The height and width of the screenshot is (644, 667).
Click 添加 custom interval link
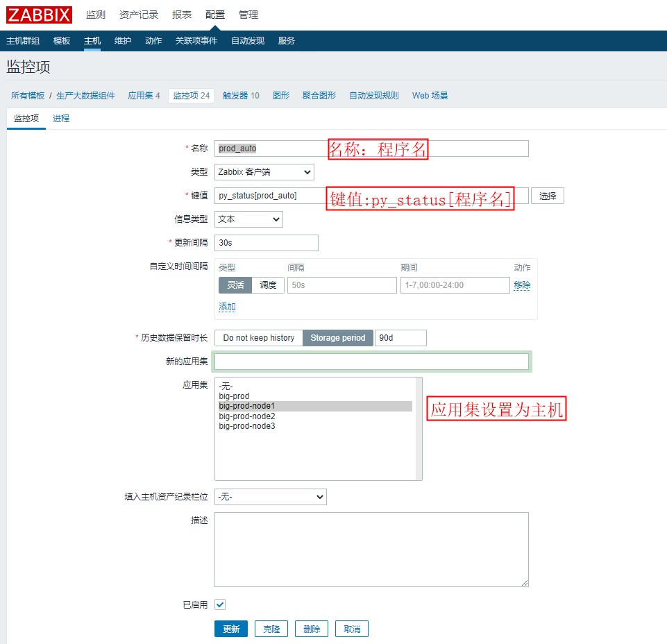(227, 307)
